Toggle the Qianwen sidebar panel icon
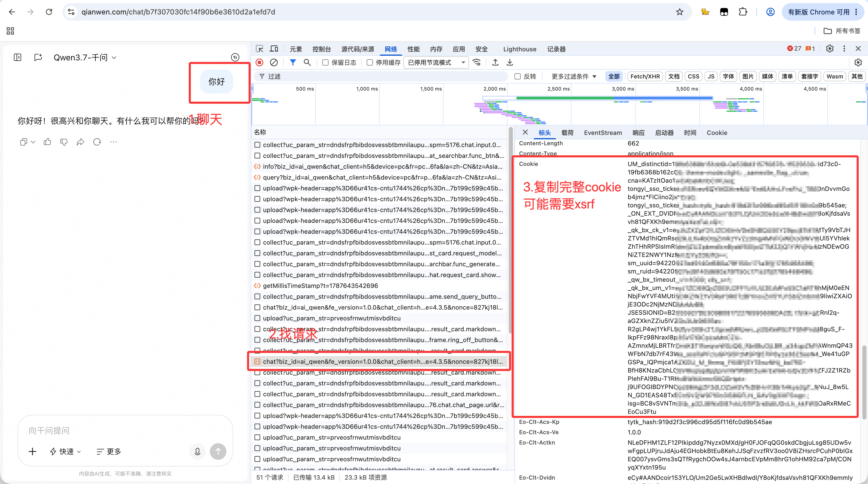The height and width of the screenshot is (484, 868). 18,57
